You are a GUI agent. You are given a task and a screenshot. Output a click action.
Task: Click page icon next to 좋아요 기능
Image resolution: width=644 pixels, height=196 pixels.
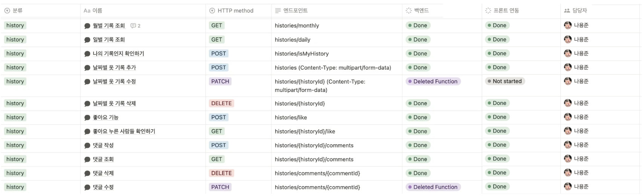87,118
